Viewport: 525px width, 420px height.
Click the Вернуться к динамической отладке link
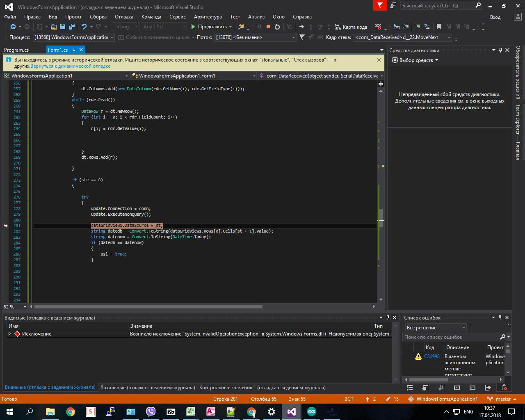click(x=70, y=66)
